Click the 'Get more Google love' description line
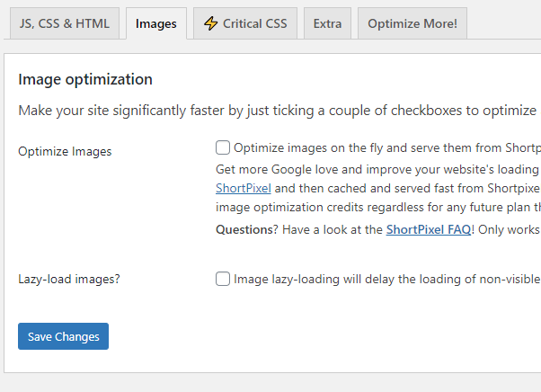541x392 pixels. pyautogui.click(x=377, y=169)
